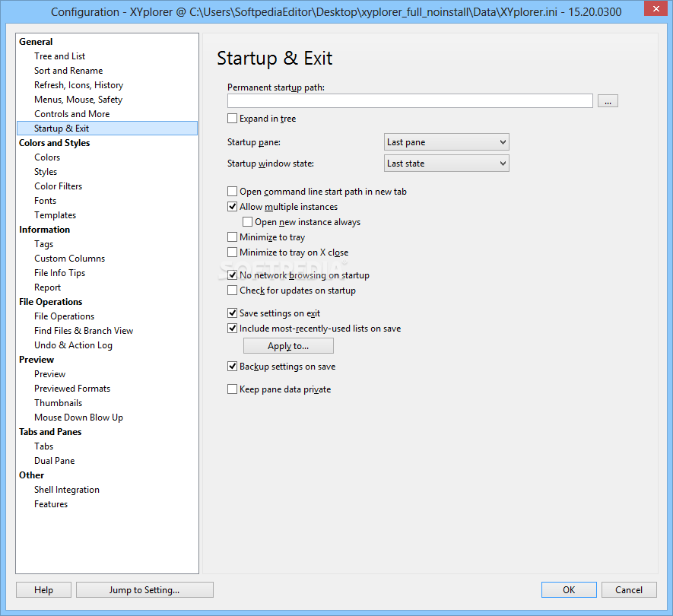Select Mouse Down Blow Up
Viewport: 673px width, 616px height.
coord(78,418)
